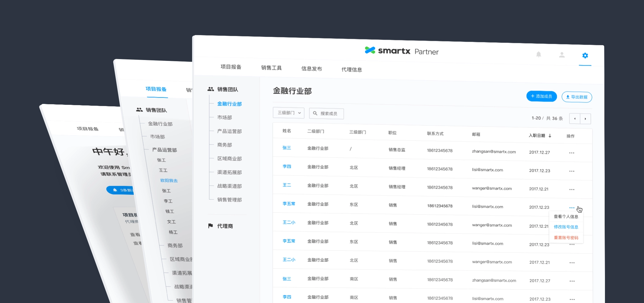Click the 搜索成员 search field
This screenshot has height=303, width=644.
pyautogui.click(x=328, y=114)
